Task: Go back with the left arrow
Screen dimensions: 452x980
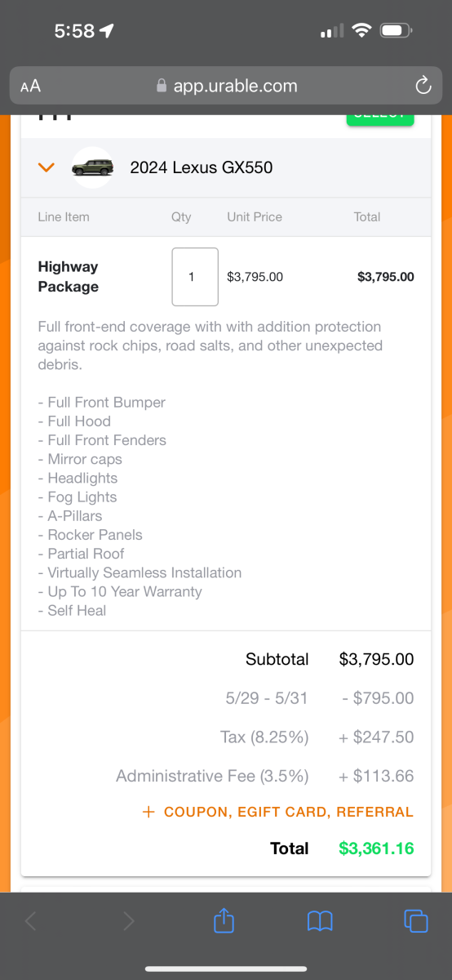Action: tap(31, 921)
